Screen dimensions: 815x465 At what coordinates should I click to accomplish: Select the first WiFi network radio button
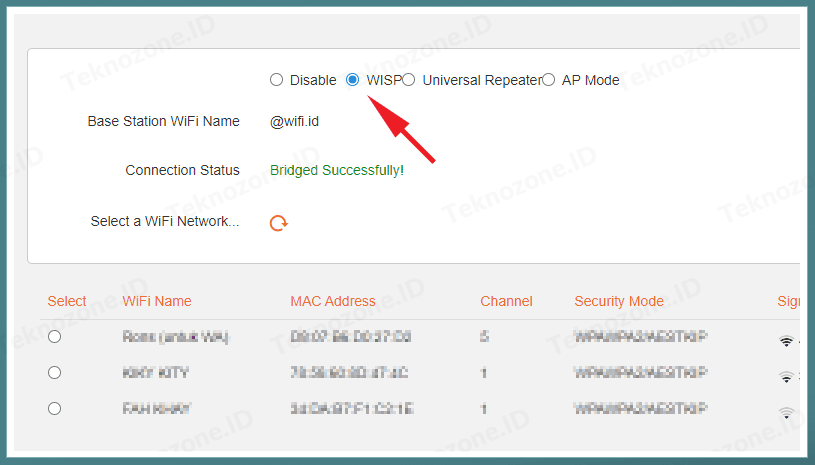coord(55,337)
